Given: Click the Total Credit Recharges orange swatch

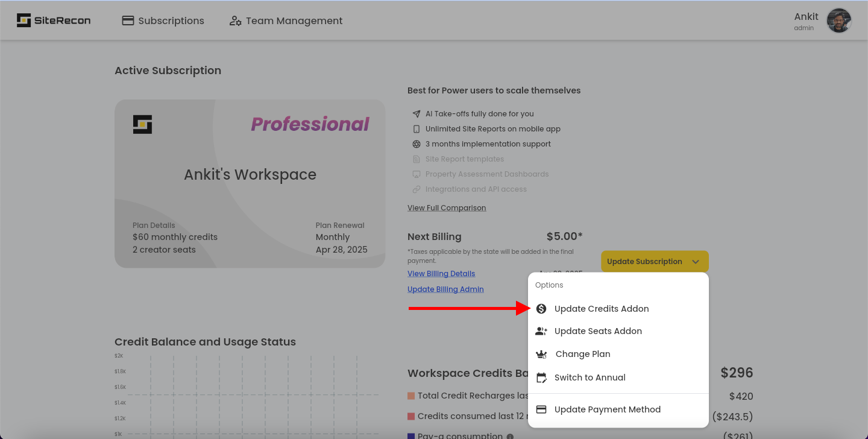Looking at the screenshot, I should point(411,396).
